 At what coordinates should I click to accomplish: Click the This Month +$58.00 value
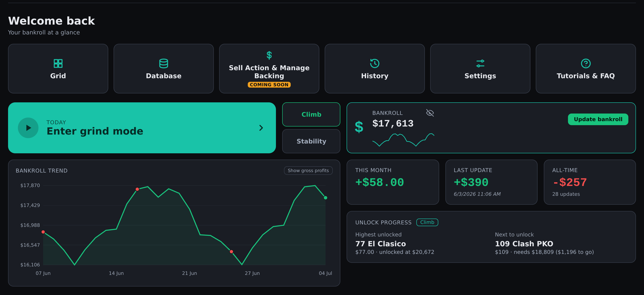point(379,182)
